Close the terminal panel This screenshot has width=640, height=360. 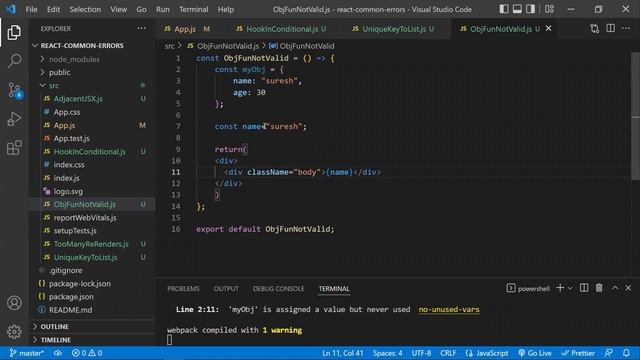(x=628, y=288)
